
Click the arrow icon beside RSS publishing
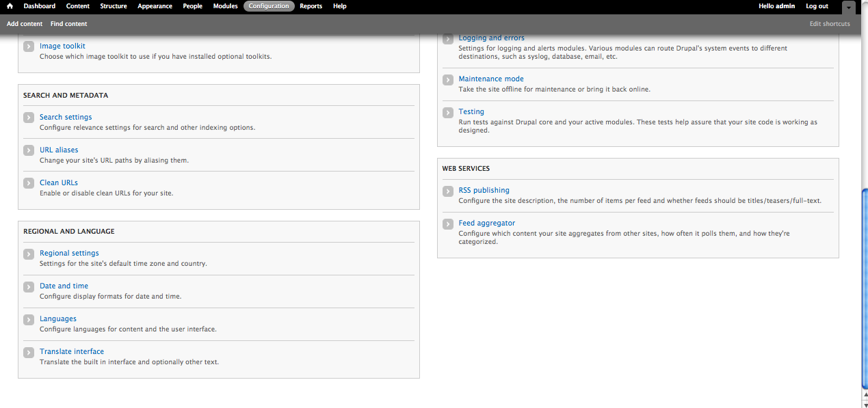click(447, 191)
